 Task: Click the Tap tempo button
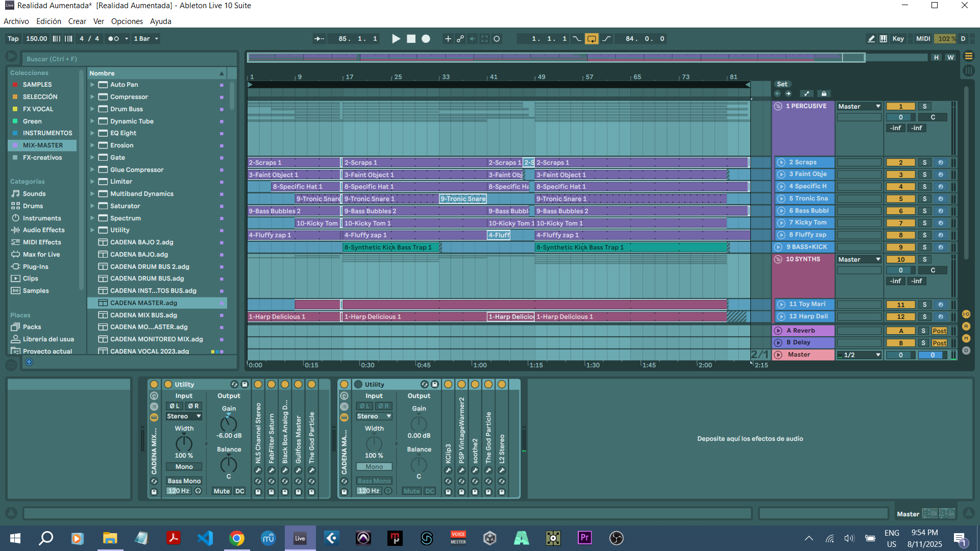pyautogui.click(x=13, y=39)
